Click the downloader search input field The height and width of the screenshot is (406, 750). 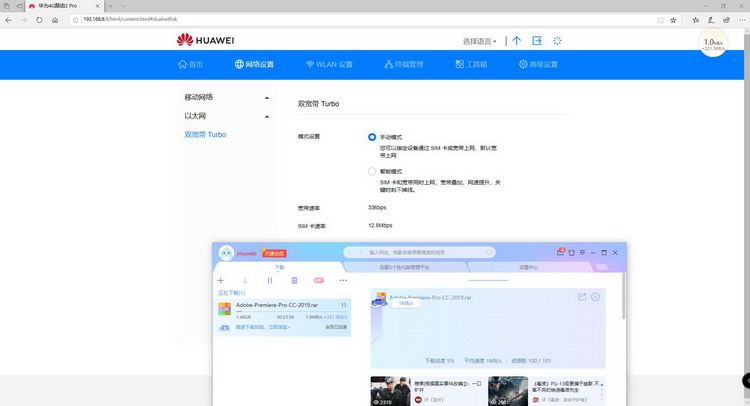pos(419,252)
